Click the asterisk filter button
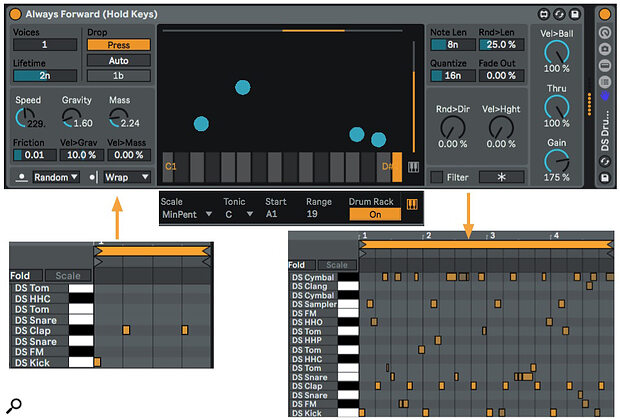This screenshot has height=420, width=620. pos(501,177)
